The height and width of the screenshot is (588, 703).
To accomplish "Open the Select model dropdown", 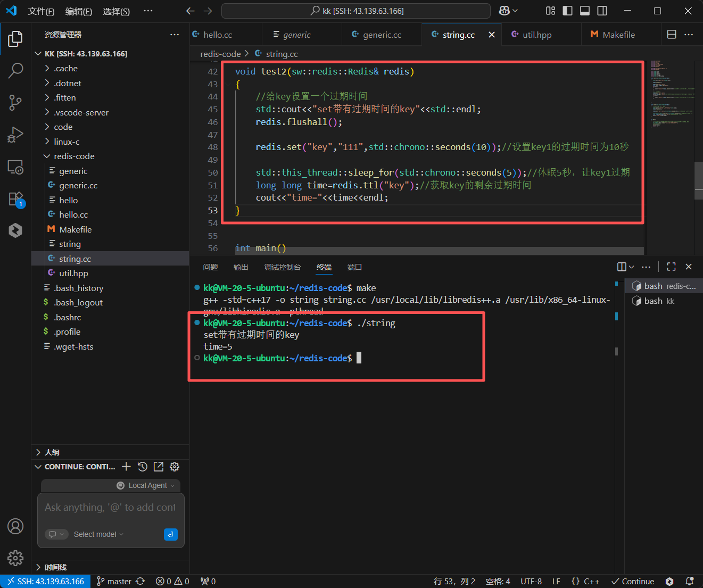I will [x=98, y=534].
